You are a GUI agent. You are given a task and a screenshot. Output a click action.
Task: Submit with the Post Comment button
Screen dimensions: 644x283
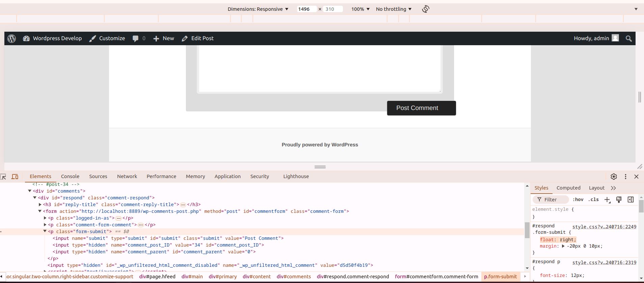(421, 108)
